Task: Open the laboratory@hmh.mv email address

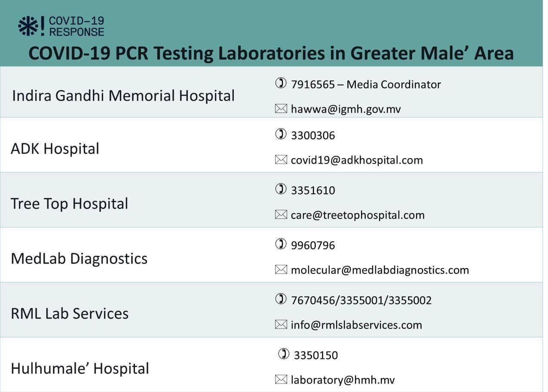Action: click(x=343, y=380)
